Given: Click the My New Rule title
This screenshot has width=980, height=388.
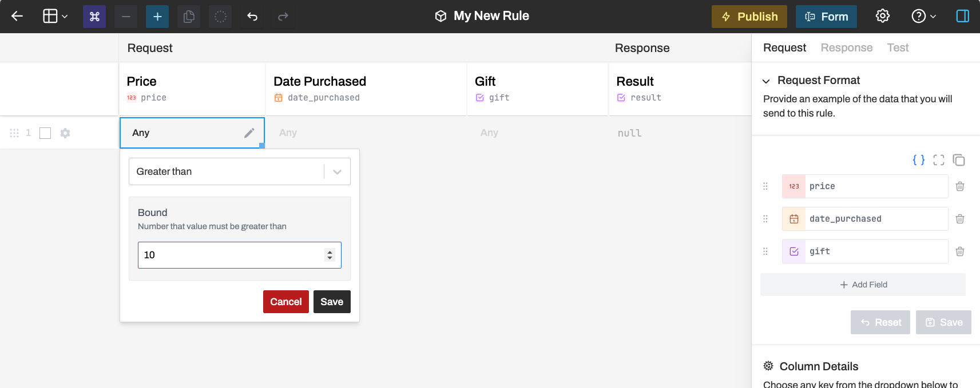Looking at the screenshot, I should point(491,16).
